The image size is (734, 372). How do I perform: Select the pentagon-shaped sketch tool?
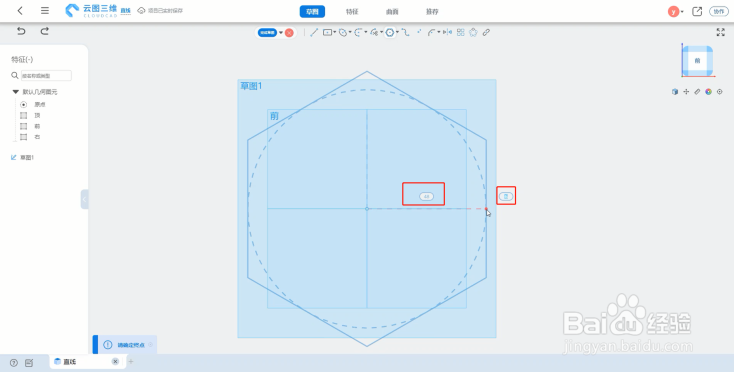pos(473,32)
